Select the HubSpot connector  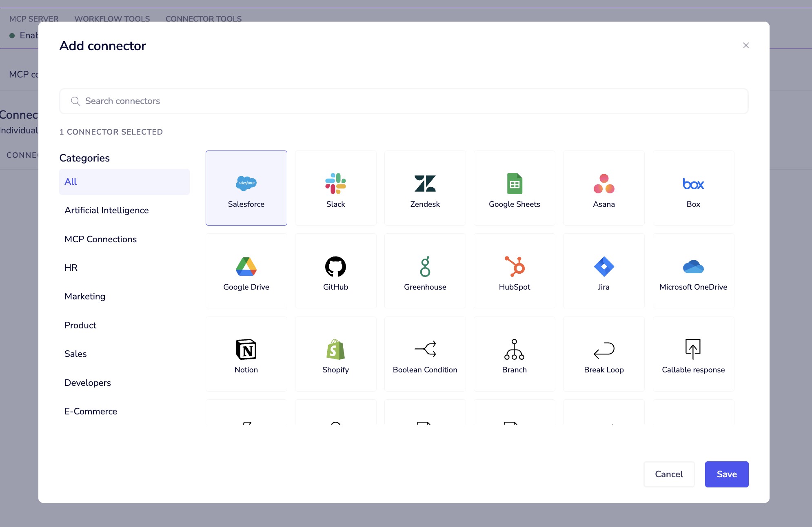coord(514,270)
